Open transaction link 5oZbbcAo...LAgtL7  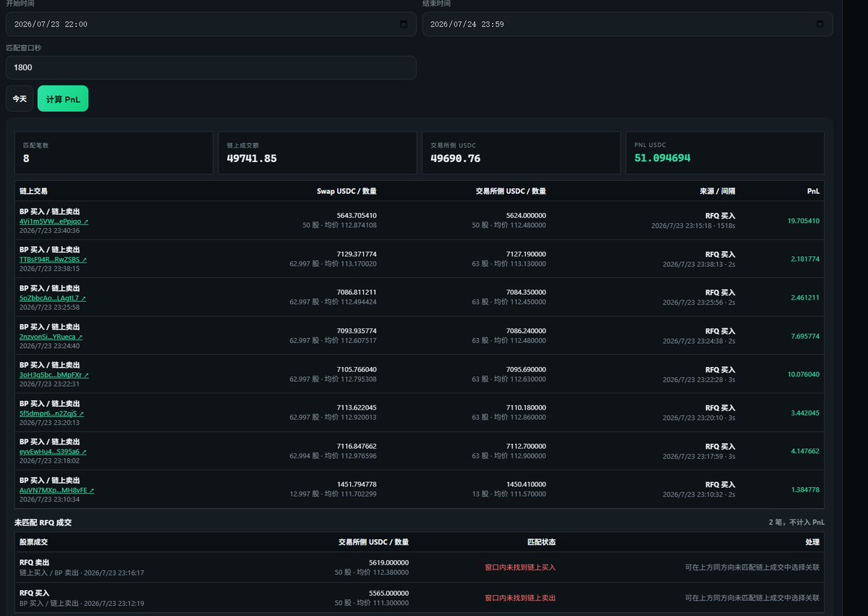53,298
